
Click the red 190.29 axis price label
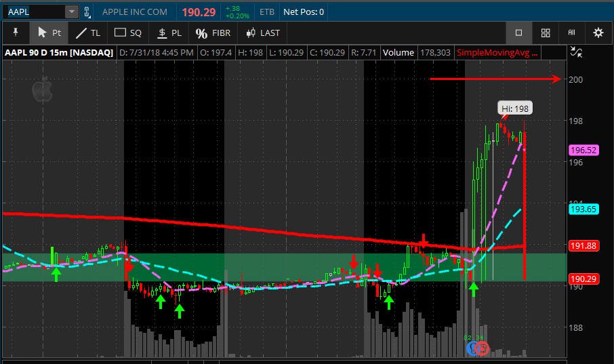click(x=584, y=279)
